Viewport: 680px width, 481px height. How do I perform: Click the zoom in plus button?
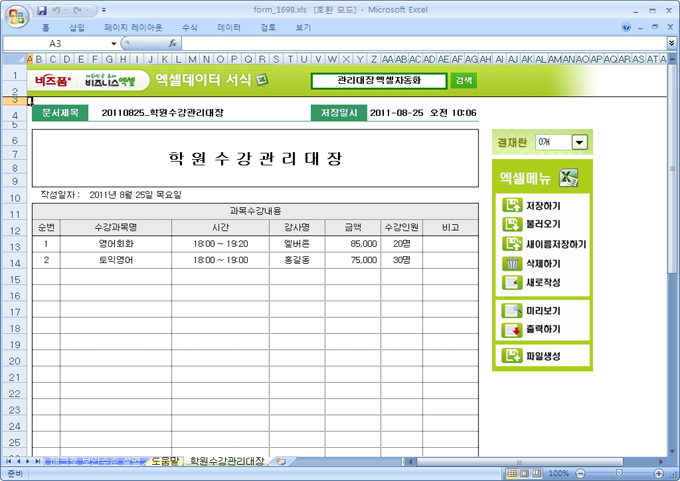[x=659, y=474]
